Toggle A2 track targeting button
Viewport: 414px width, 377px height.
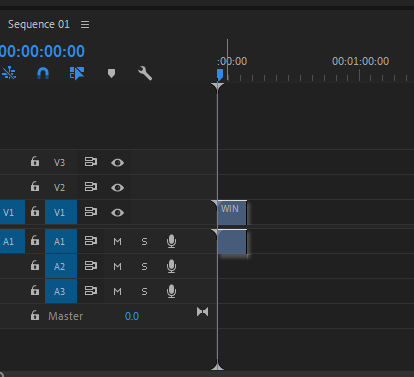tap(61, 266)
